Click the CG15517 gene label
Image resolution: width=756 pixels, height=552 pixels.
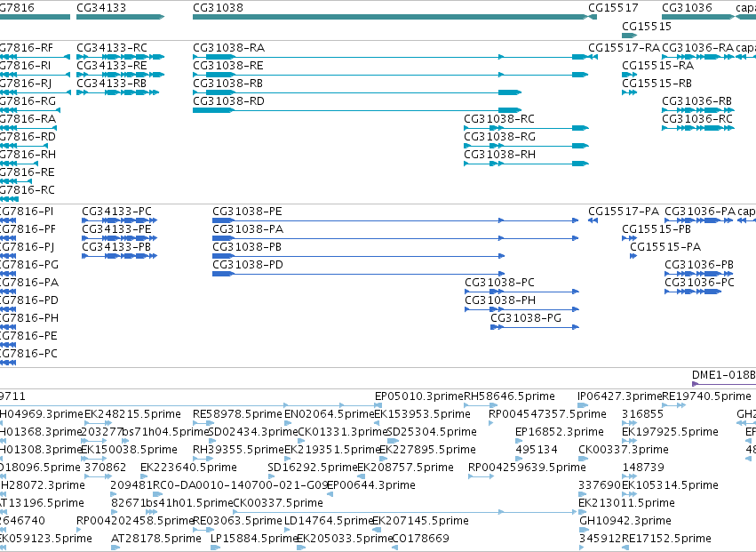pyautogui.click(x=613, y=8)
